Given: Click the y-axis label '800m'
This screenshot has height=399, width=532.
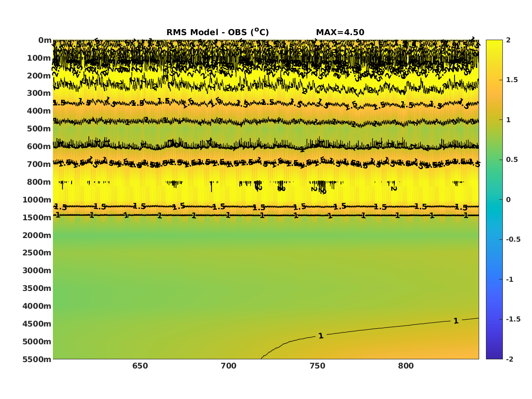Looking at the screenshot, I should click(39, 182).
